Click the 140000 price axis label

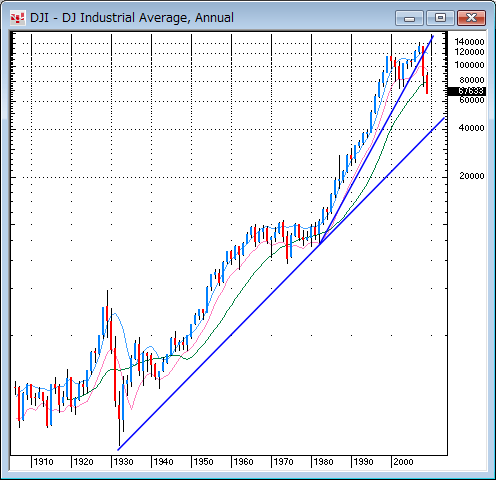pos(469,42)
